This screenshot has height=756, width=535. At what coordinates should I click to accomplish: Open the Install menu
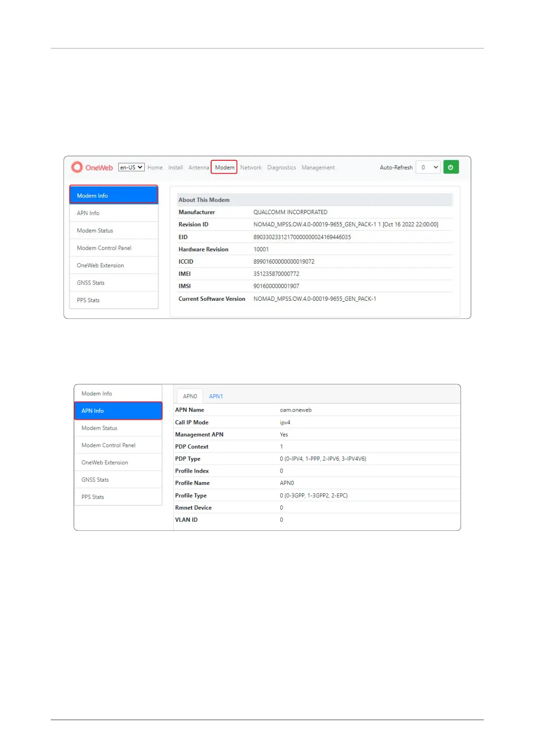pyautogui.click(x=175, y=167)
